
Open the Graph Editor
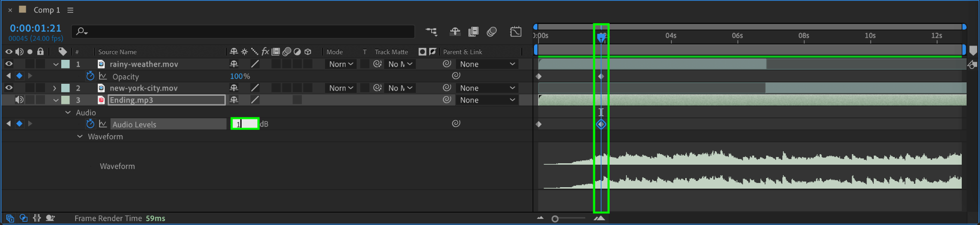[x=515, y=32]
